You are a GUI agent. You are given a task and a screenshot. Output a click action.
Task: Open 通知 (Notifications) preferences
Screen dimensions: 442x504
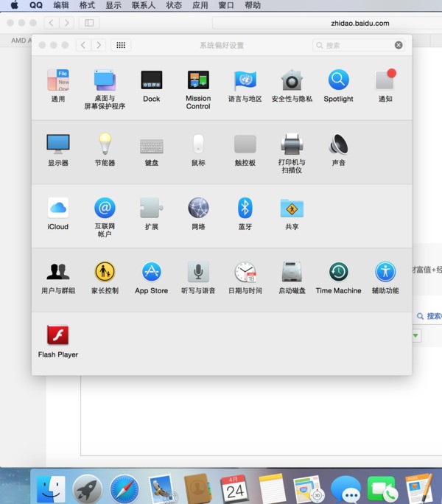pyautogui.click(x=385, y=85)
